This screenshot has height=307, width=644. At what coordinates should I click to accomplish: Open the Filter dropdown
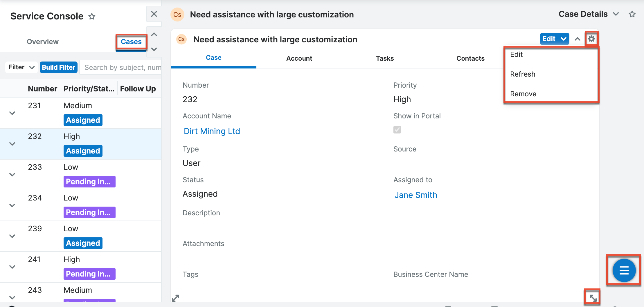21,67
